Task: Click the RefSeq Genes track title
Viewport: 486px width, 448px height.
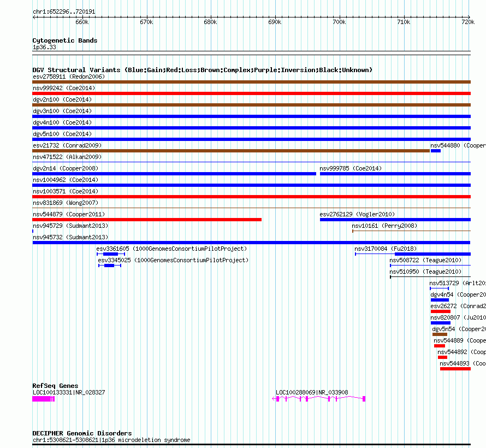Action: 55,386
